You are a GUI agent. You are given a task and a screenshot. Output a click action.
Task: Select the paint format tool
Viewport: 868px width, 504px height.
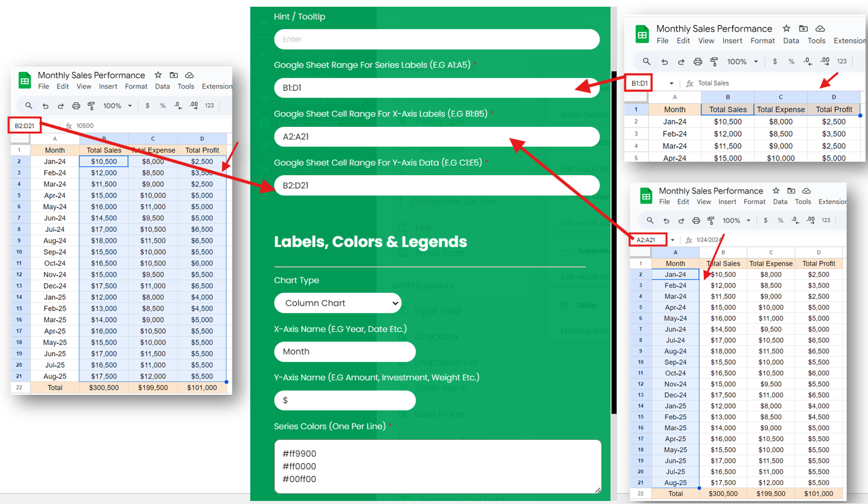[x=713, y=61]
